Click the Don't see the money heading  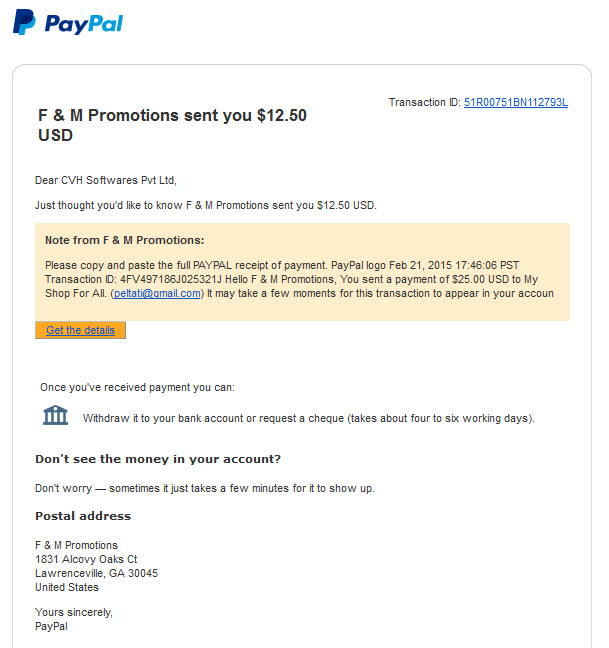pyautogui.click(x=158, y=459)
